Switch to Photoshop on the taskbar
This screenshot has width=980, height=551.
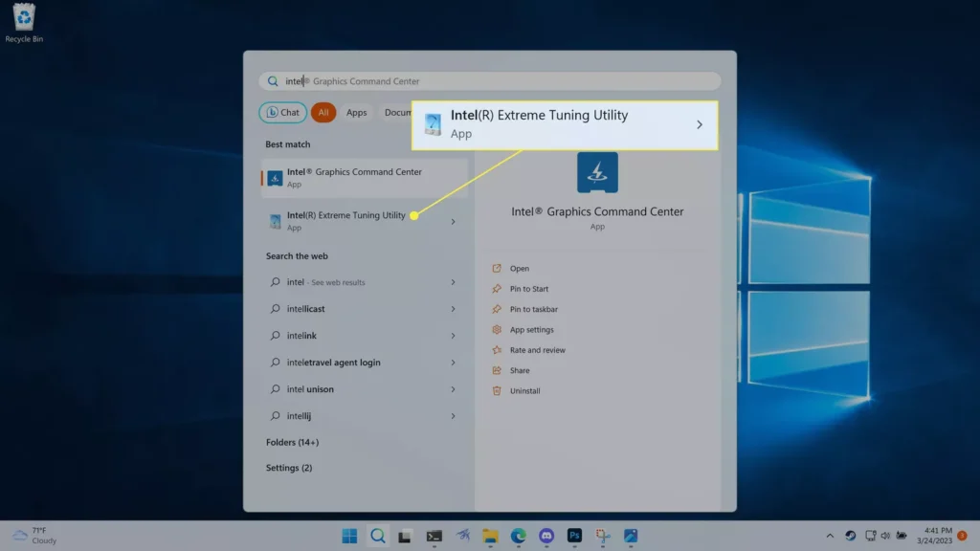[x=574, y=536]
